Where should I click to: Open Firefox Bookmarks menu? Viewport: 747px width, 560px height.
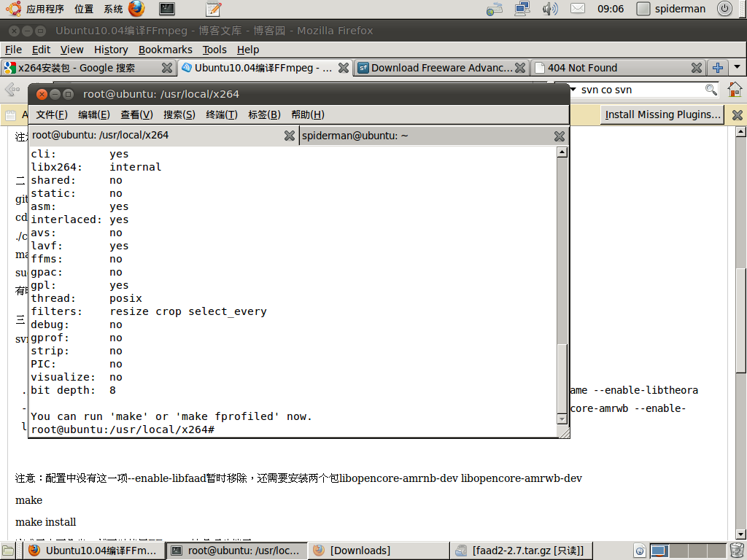pyautogui.click(x=166, y=50)
